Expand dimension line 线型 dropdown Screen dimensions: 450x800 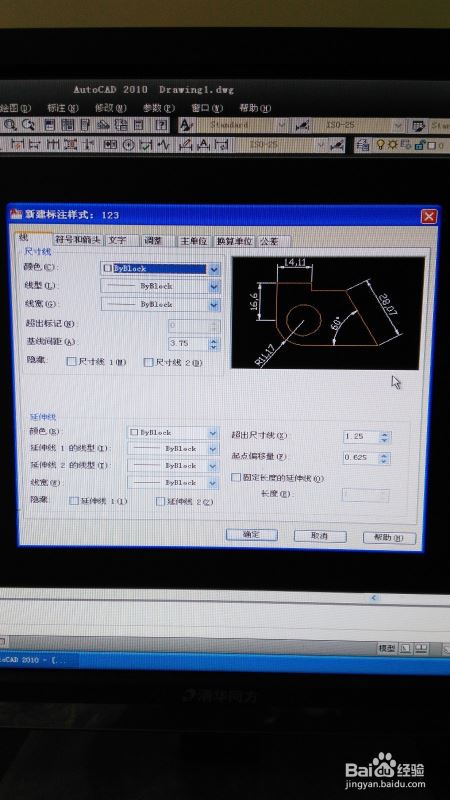(214, 286)
